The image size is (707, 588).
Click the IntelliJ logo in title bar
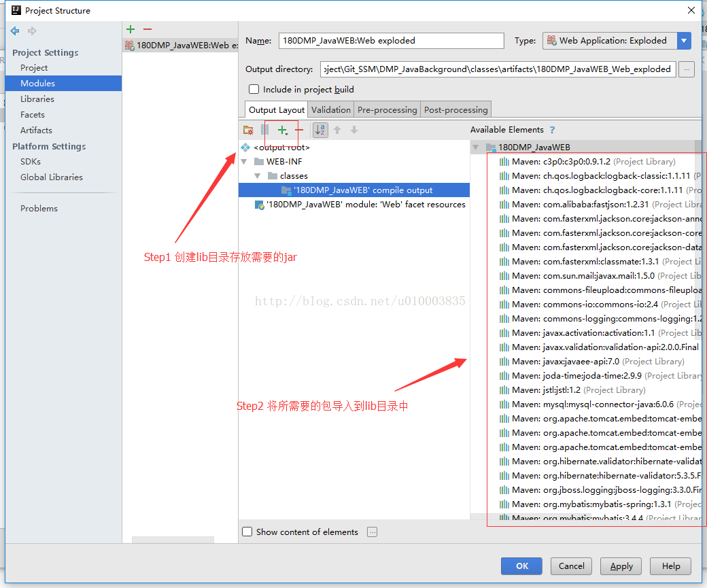16,10
